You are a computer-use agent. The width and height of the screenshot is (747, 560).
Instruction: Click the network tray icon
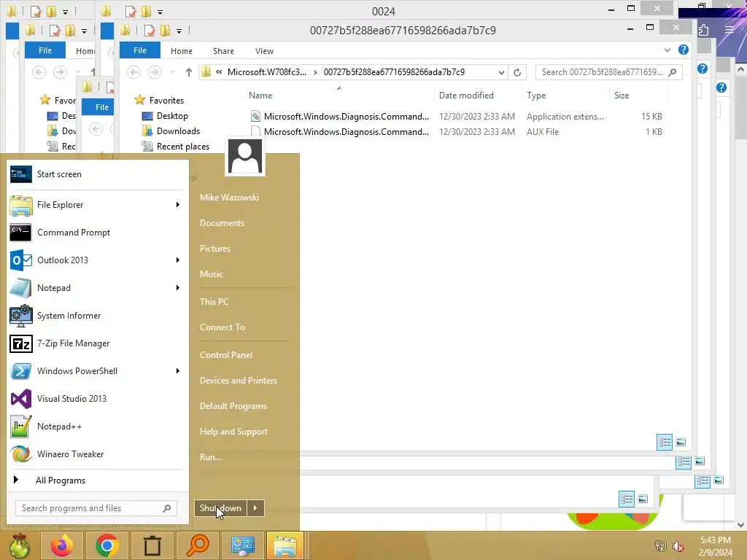pyautogui.click(x=660, y=545)
